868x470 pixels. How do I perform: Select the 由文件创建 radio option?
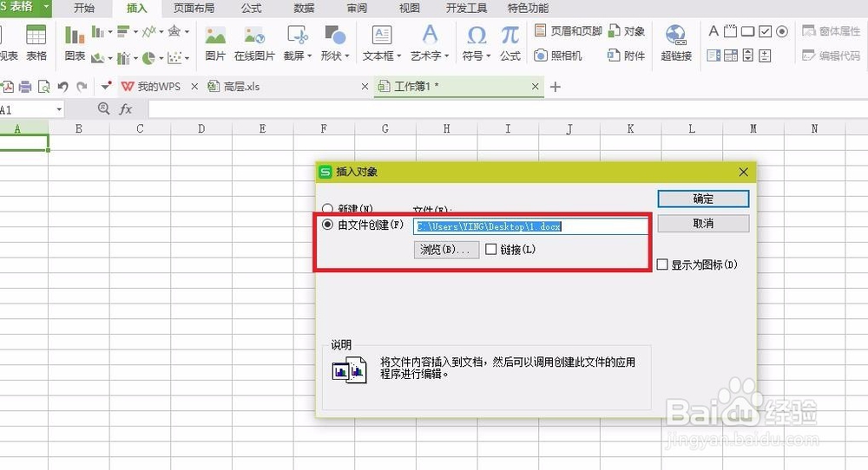point(328,225)
